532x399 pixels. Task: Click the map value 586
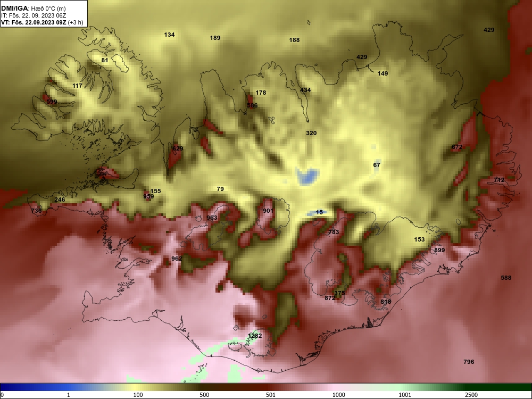(252, 105)
